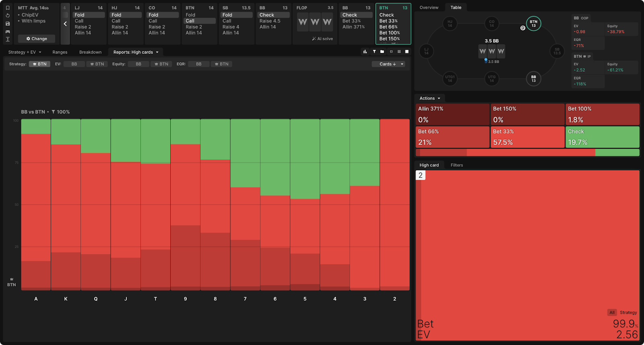The image size is (644, 345).
Task: Open the game controller practice icon
Action: click(8, 32)
